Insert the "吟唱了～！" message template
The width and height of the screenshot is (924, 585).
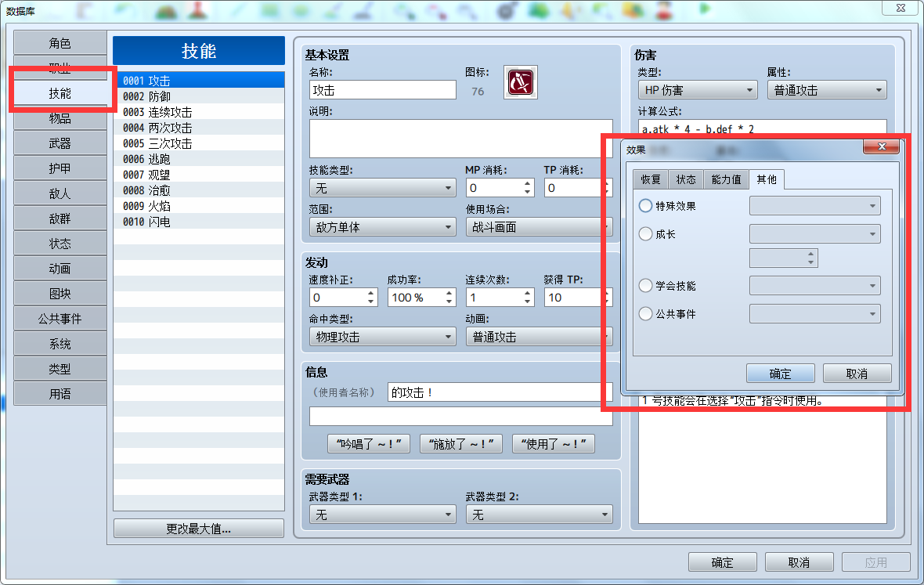368,443
